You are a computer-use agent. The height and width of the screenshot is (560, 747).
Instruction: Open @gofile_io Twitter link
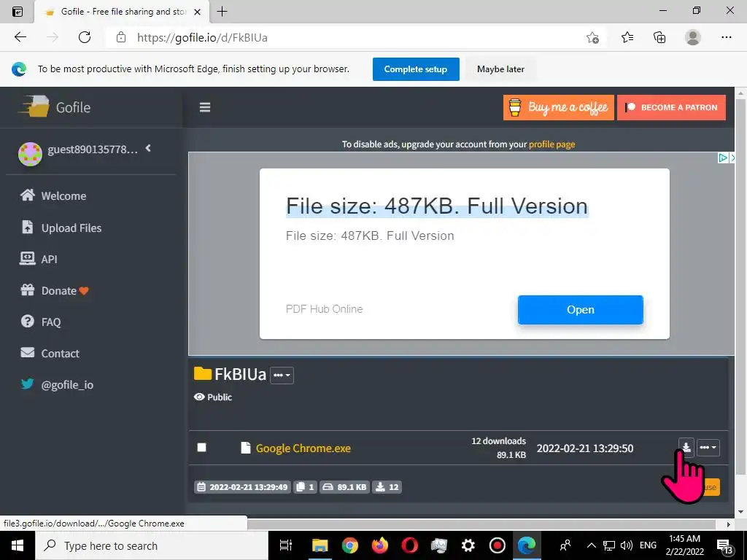tap(57, 384)
